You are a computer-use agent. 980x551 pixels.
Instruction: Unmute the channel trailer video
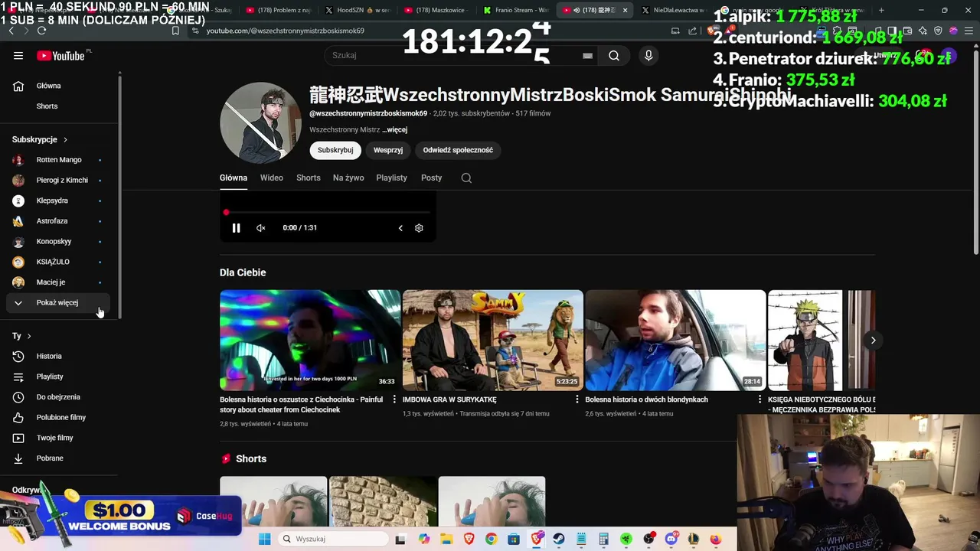260,228
